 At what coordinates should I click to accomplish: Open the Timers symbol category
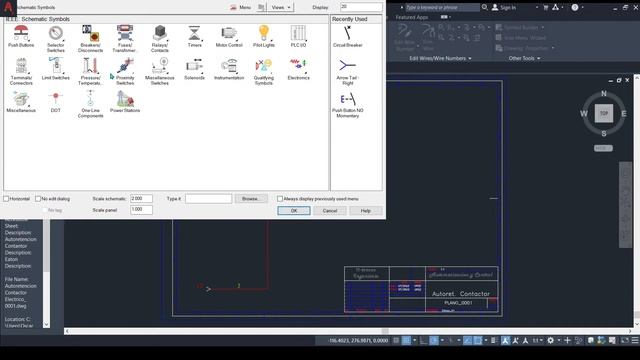pos(194,36)
